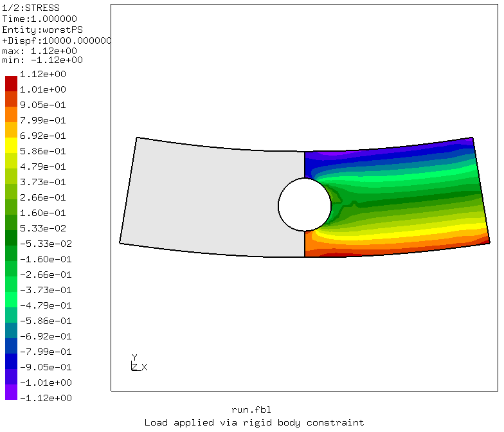Click the legend value 9.05e-01
The width and height of the screenshot is (504, 432).
[x=42, y=105]
